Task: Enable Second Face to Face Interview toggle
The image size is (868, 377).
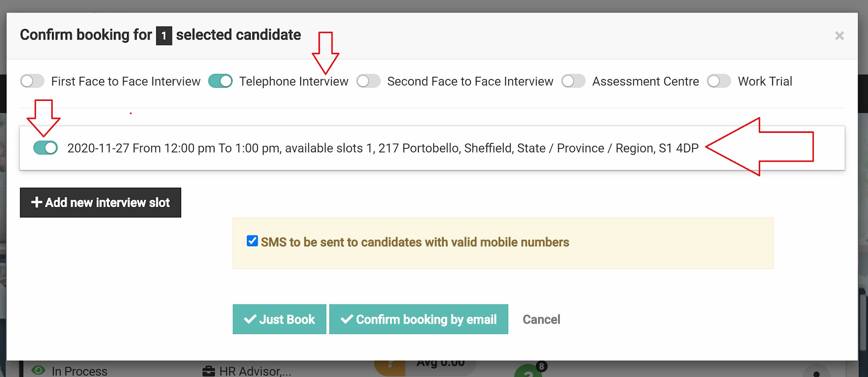Action: click(x=368, y=81)
